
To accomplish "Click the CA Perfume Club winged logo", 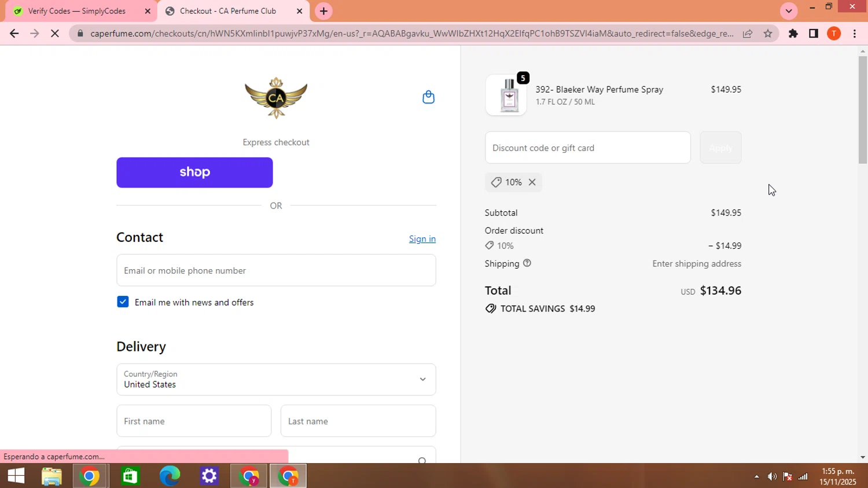I will tap(276, 97).
